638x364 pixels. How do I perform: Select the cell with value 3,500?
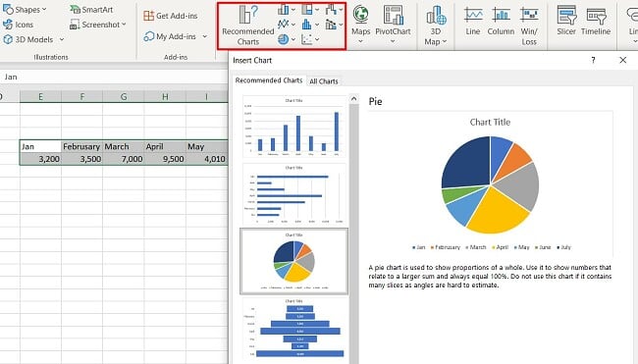82,159
